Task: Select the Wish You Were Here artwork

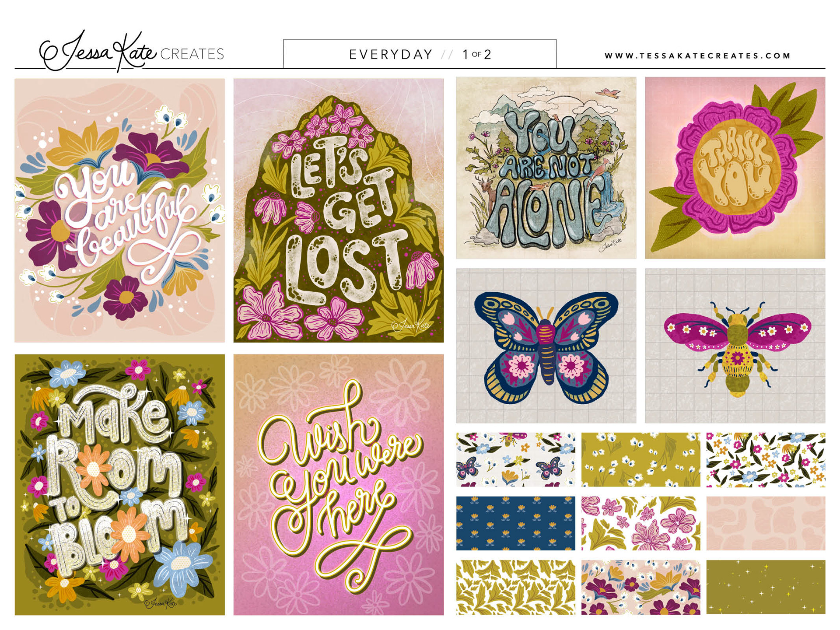Action: pyautogui.click(x=339, y=485)
